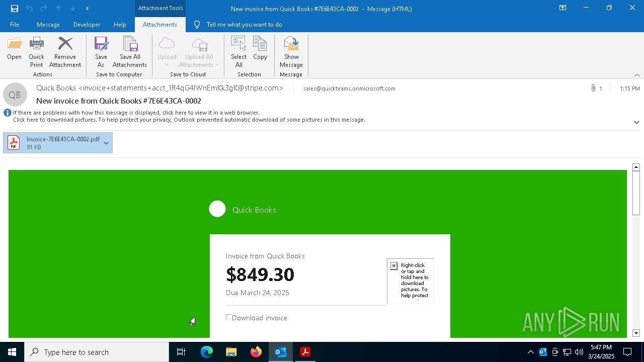Viewport: 644px width, 362px height.
Task: Click the message scrollbar down arrow
Action: coord(636,333)
